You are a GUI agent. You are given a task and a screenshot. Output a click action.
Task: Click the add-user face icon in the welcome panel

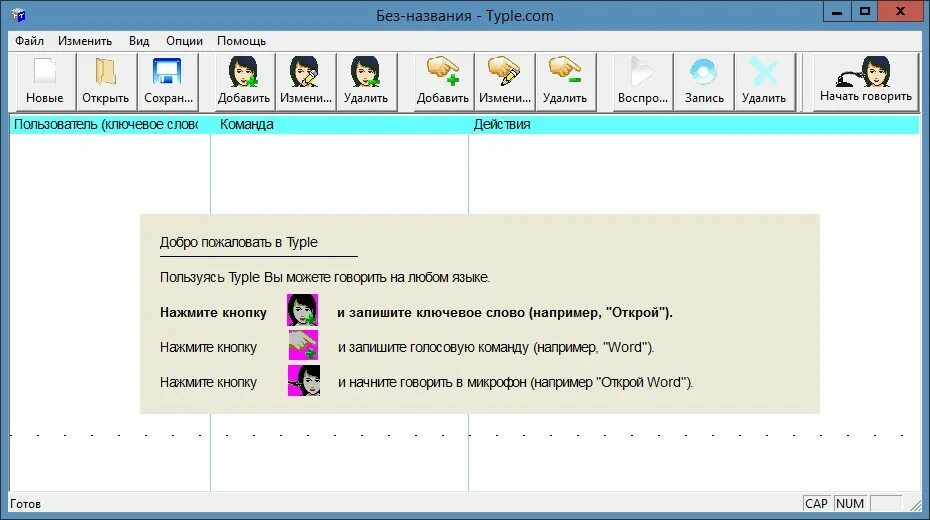tap(302, 310)
